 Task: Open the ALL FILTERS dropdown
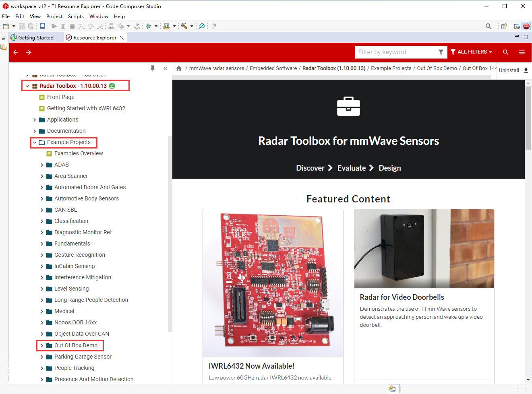tap(471, 52)
